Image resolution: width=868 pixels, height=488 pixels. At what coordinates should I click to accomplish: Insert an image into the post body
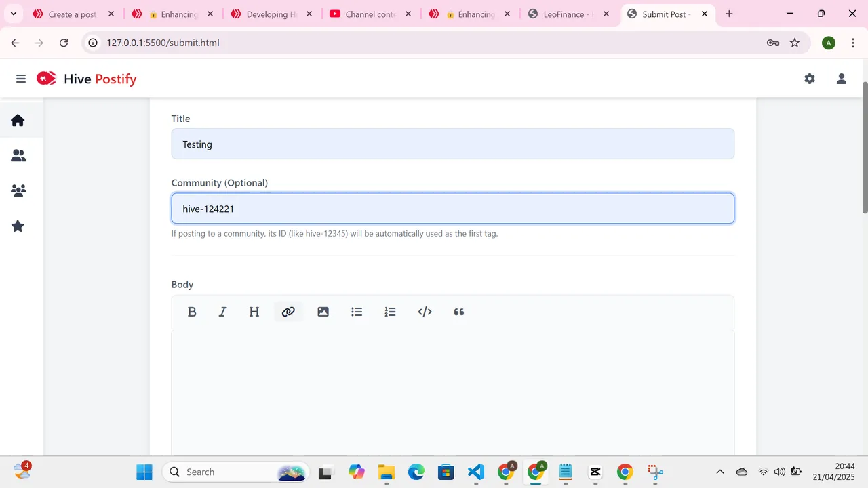point(323,312)
